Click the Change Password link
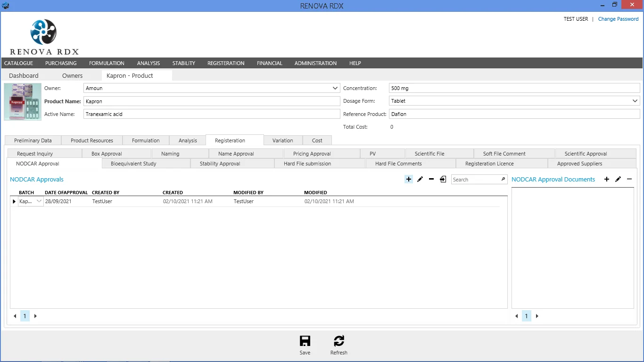The height and width of the screenshot is (362, 644). pyautogui.click(x=618, y=19)
